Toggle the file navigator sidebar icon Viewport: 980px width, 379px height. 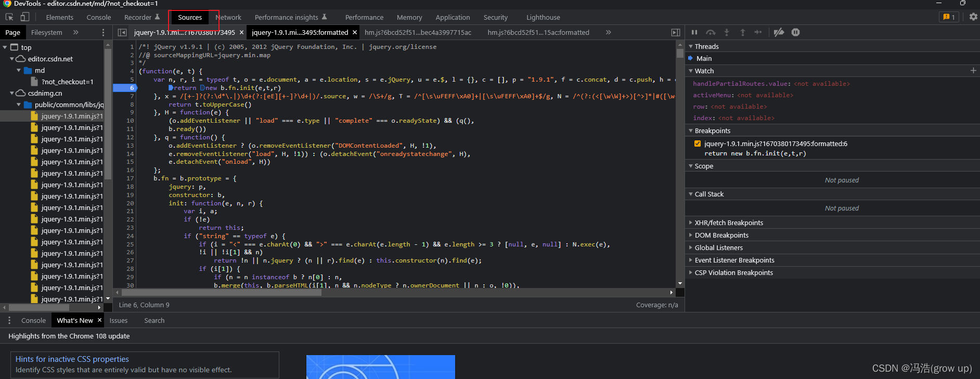pos(122,32)
